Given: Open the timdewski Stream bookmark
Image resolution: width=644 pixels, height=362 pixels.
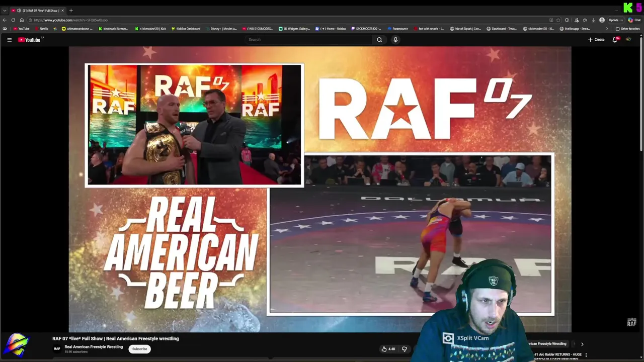Looking at the screenshot, I should pos(113,29).
